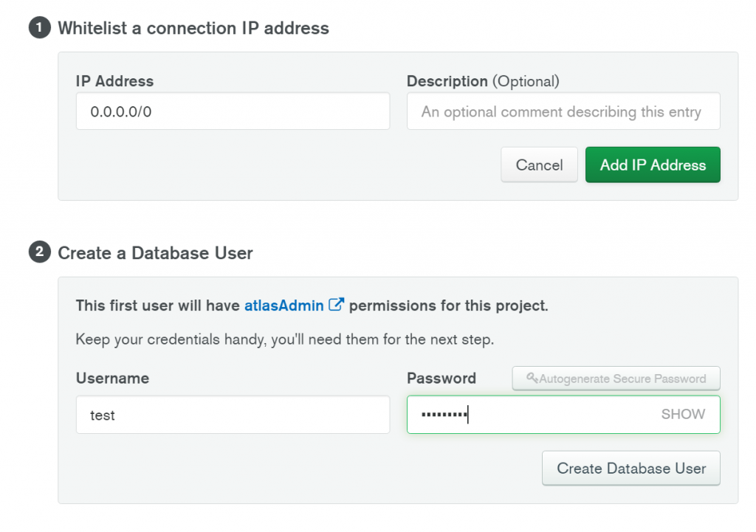
Task: Click Autogenerate Secure Password
Action: click(622, 379)
